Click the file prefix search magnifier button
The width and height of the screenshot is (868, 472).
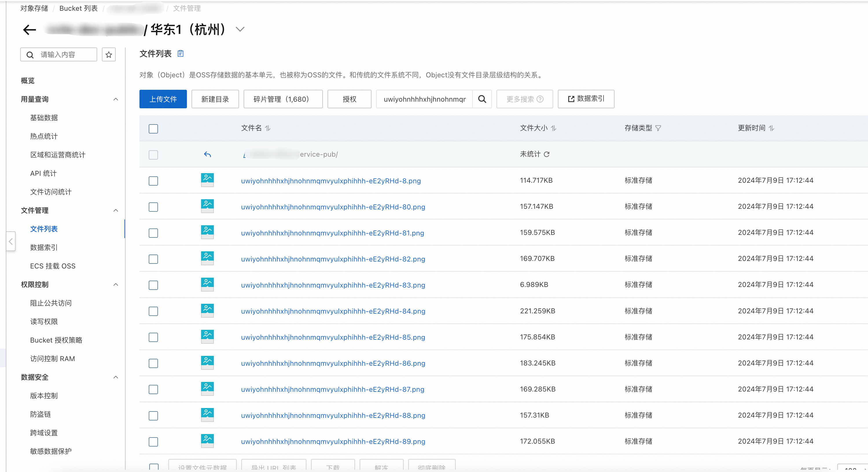(482, 99)
